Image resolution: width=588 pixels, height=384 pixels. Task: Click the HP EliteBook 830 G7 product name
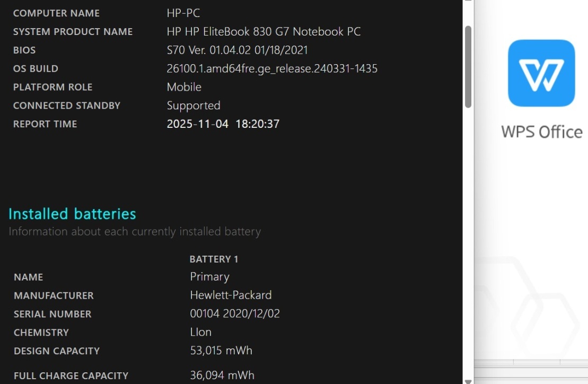pyautogui.click(x=264, y=32)
